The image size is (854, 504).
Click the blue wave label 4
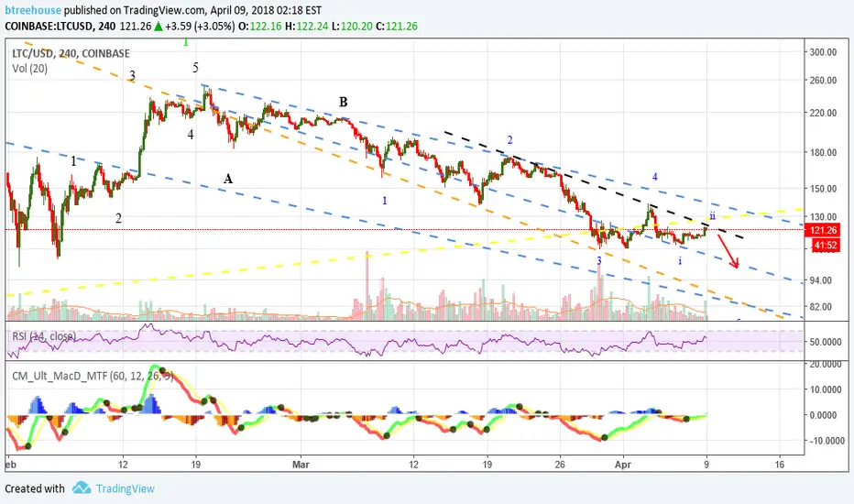[654, 177]
